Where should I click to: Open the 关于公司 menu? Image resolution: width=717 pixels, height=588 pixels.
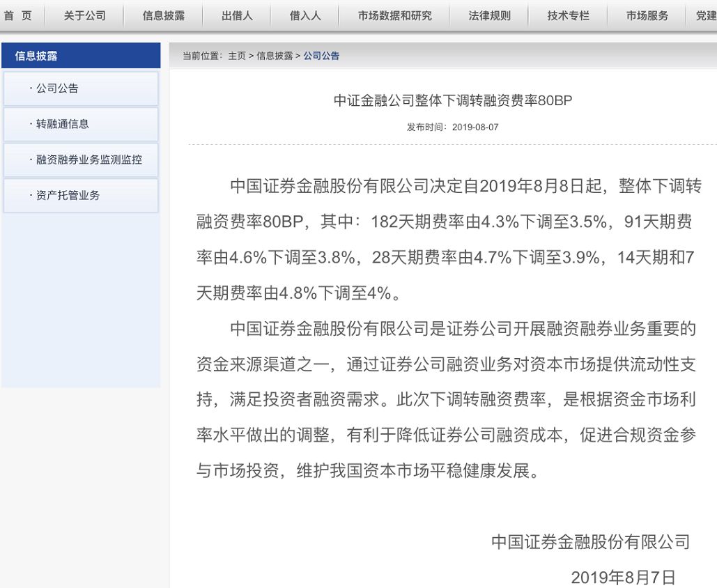click(84, 15)
